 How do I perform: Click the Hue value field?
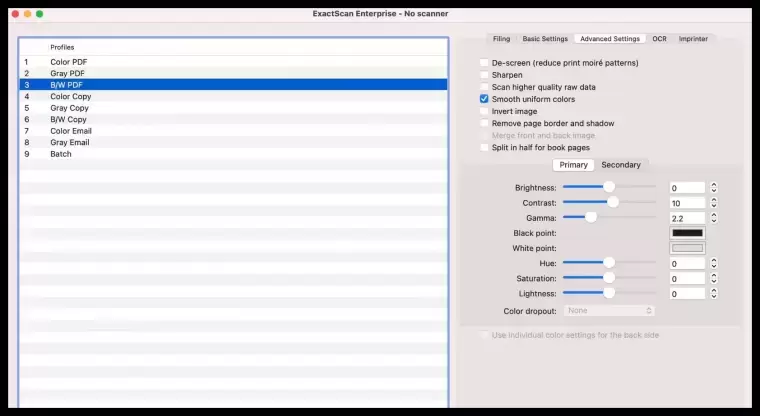coord(687,263)
